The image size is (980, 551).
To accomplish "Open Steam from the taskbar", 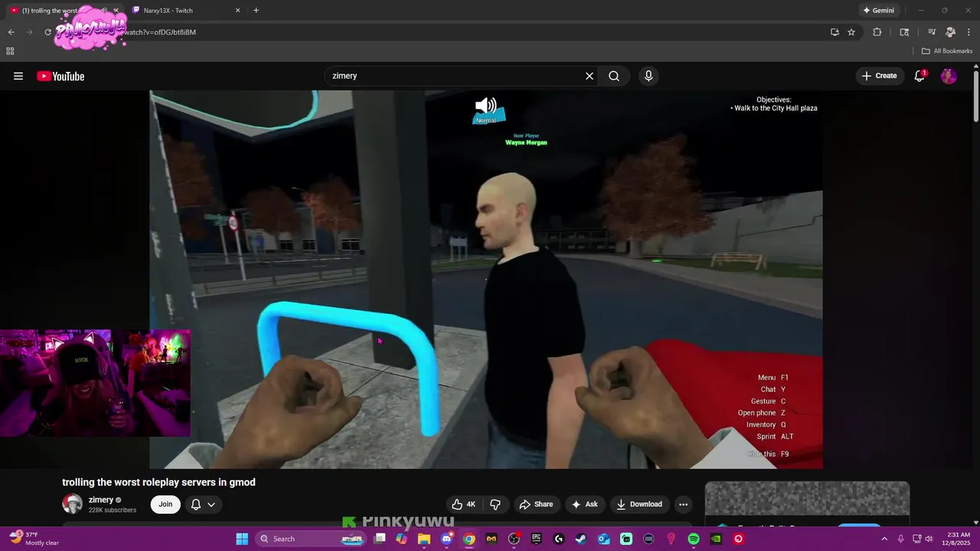I will [x=581, y=539].
